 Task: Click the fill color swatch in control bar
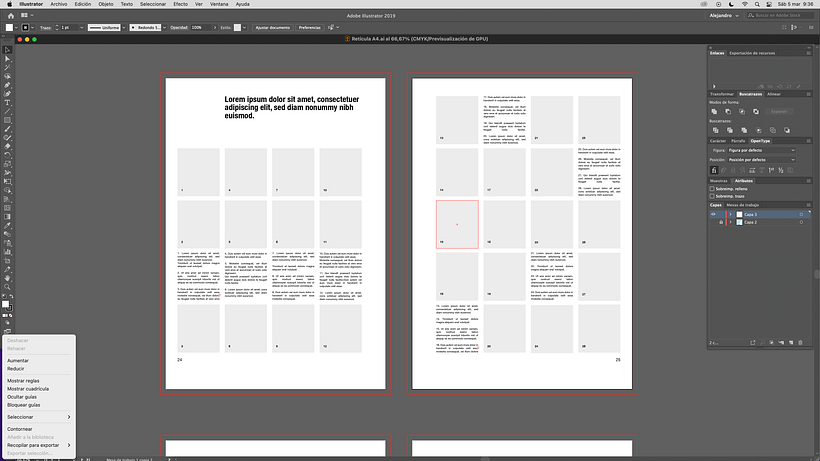click(x=9, y=28)
